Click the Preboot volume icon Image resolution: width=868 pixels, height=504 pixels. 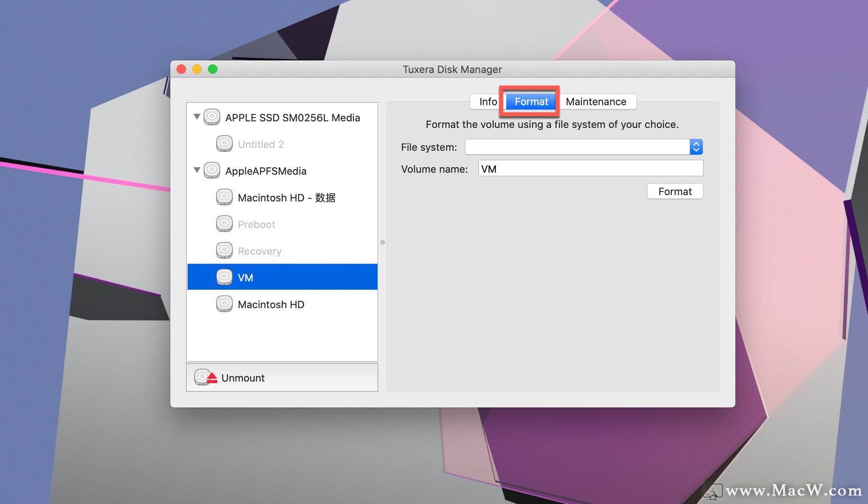tap(224, 224)
